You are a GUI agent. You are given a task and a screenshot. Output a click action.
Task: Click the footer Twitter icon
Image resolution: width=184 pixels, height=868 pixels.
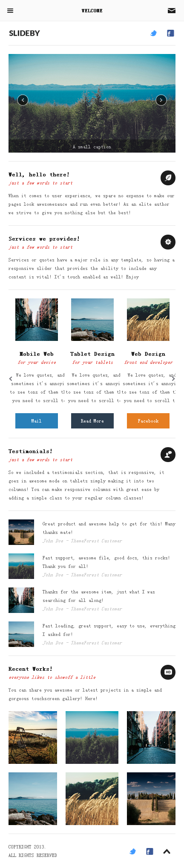tap(133, 851)
